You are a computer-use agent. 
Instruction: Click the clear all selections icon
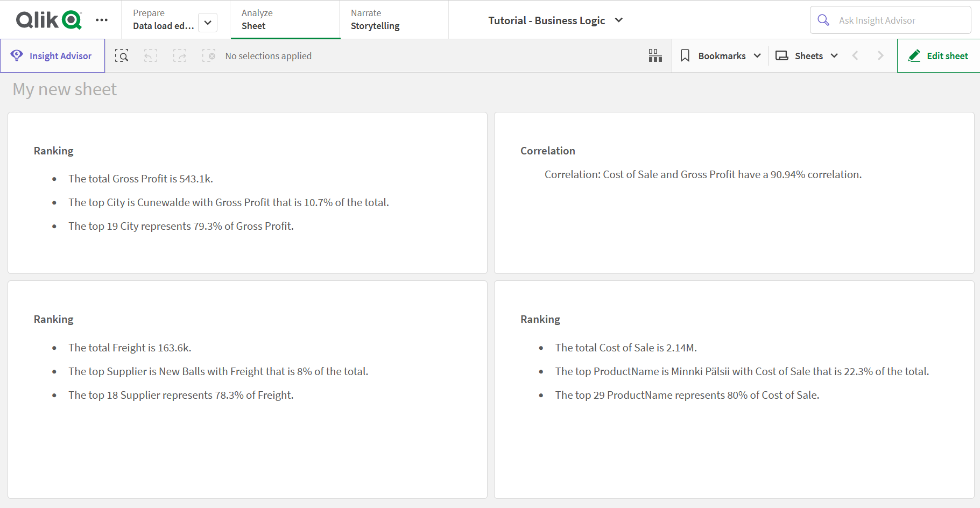click(209, 56)
